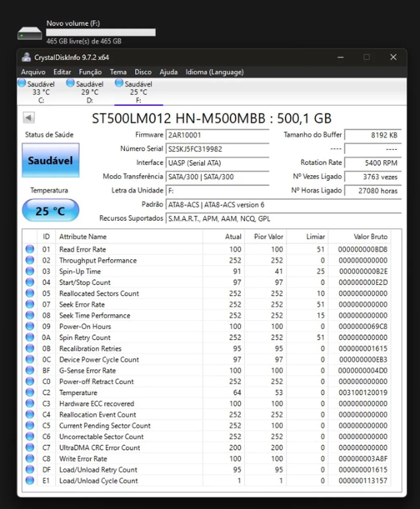Click the status orb for Power-off Retract Count
Viewport: 420px width, 509px height.
point(30,381)
